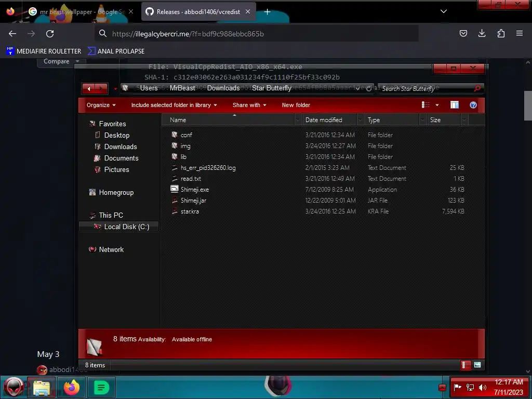
Task: Open the Organize menu
Action: 101,105
